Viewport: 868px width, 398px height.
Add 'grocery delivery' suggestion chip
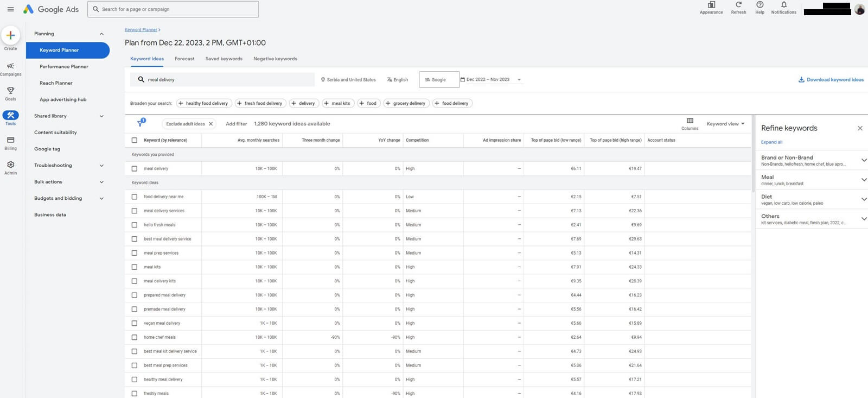click(x=406, y=103)
